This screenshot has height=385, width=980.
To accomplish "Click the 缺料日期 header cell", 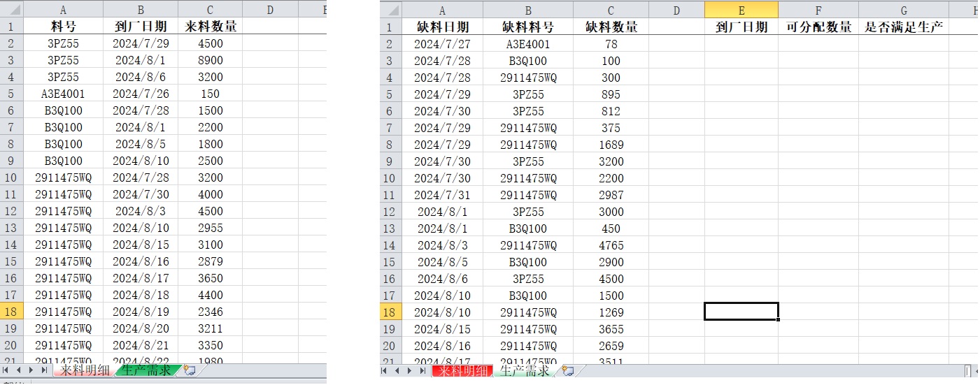I will point(442,27).
